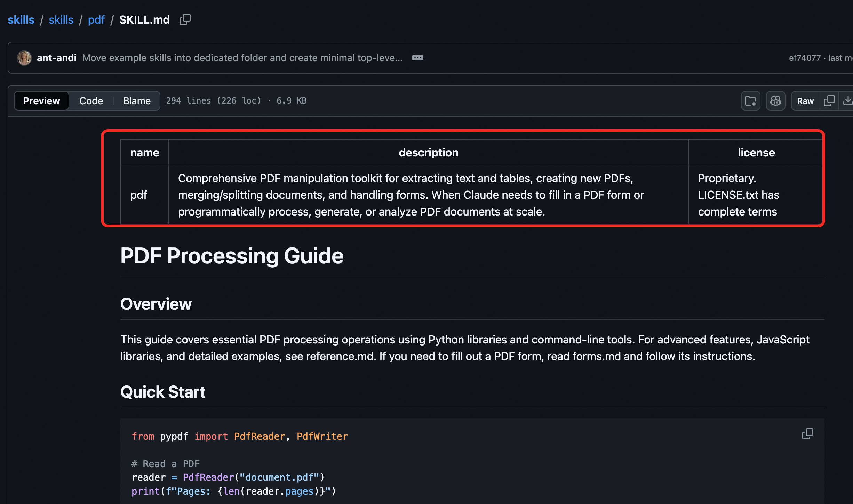Open ant-andi's profile username link
This screenshot has height=504, width=853.
pos(56,58)
